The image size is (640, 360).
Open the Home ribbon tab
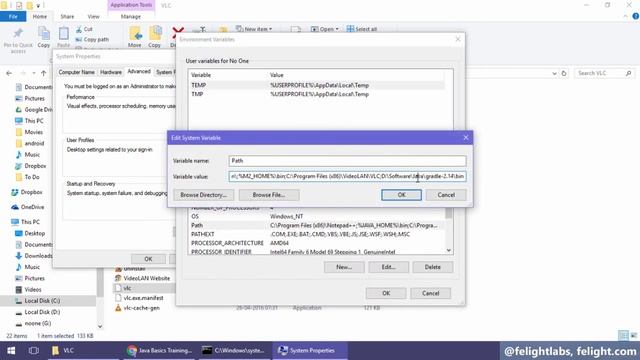coord(40,16)
